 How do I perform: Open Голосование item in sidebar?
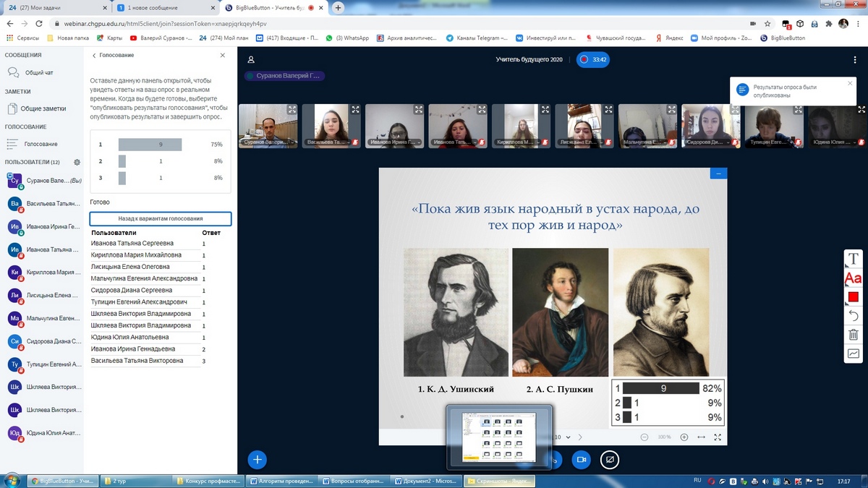(x=42, y=144)
